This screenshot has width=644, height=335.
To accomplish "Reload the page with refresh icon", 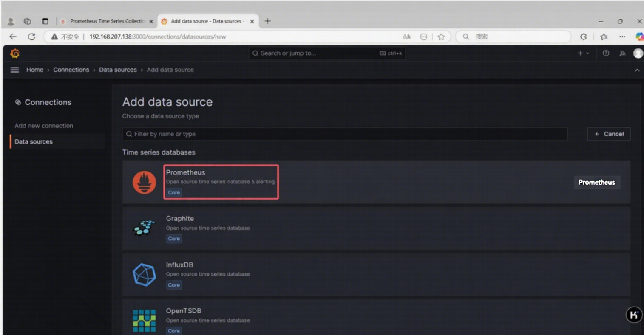I will (31, 37).
